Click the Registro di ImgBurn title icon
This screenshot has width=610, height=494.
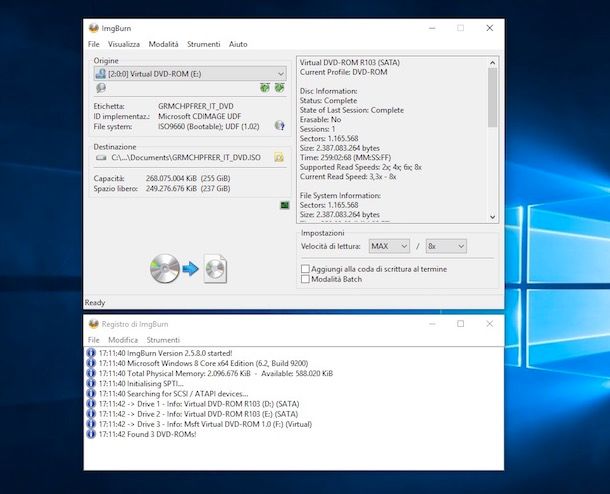coord(93,324)
